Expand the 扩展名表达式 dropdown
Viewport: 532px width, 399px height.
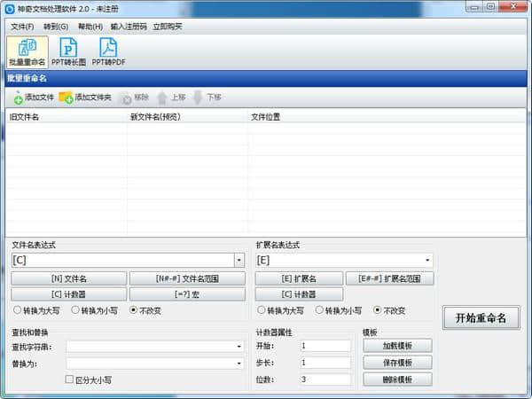click(428, 260)
